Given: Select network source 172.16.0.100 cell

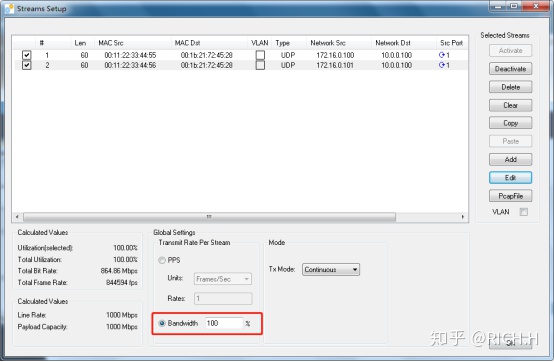Looking at the screenshot, I should pyautogui.click(x=335, y=55).
